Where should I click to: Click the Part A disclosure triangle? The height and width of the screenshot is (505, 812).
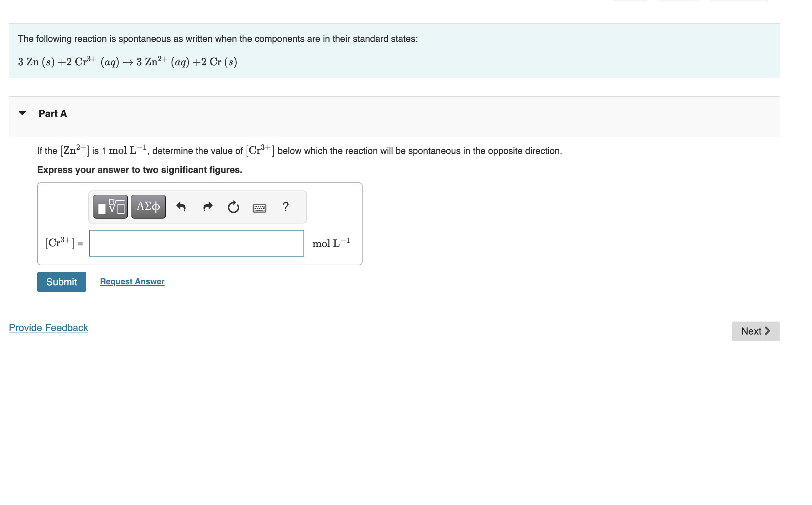pos(22,113)
